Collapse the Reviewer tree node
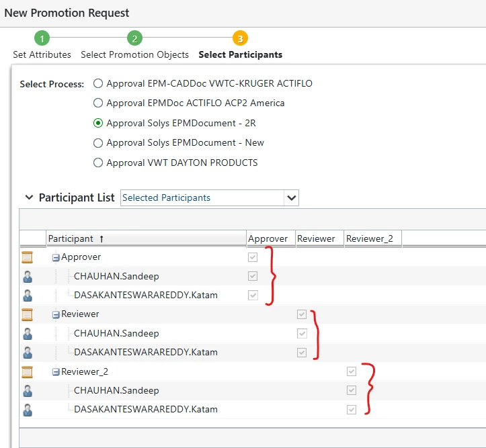486x448 pixels. [56, 315]
